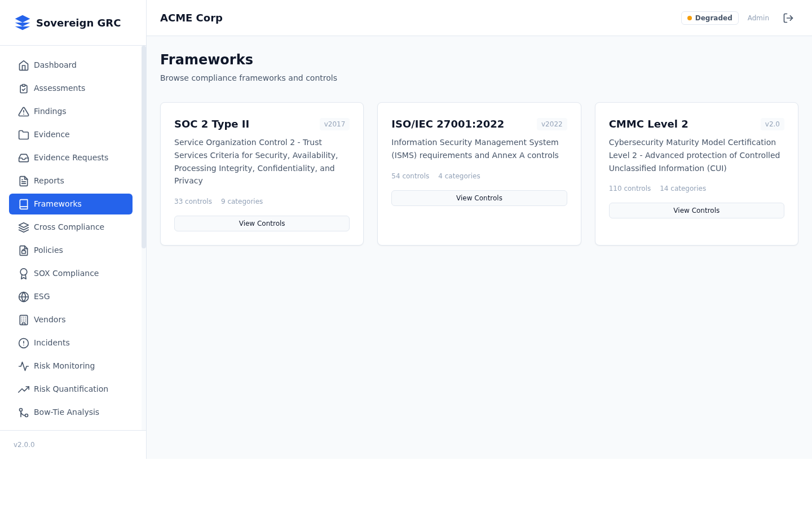Image resolution: width=812 pixels, height=508 pixels.
Task: Click the Vendors building icon
Action: tap(24, 319)
